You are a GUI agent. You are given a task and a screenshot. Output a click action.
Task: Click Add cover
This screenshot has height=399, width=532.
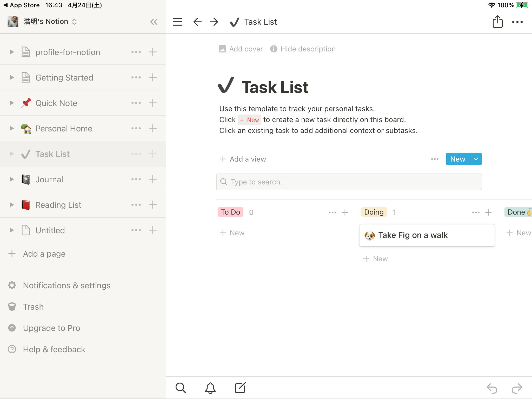coord(241,49)
